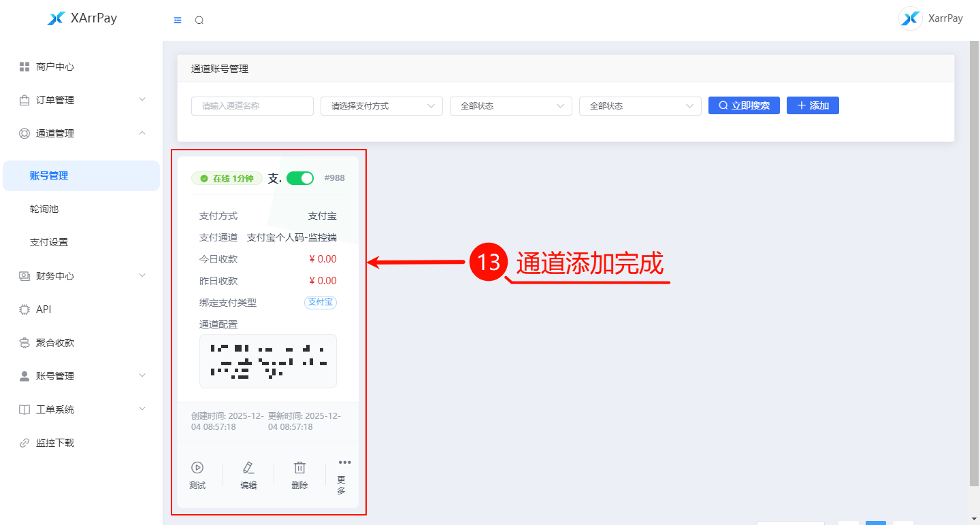Click the search magnifier icon in header
This screenshot has height=525, width=980.
click(x=199, y=20)
